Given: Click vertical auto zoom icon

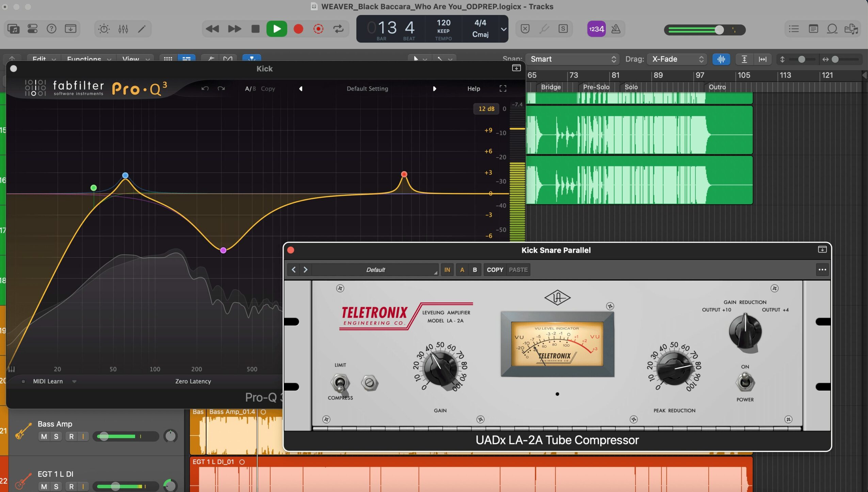Looking at the screenshot, I should coord(744,59).
